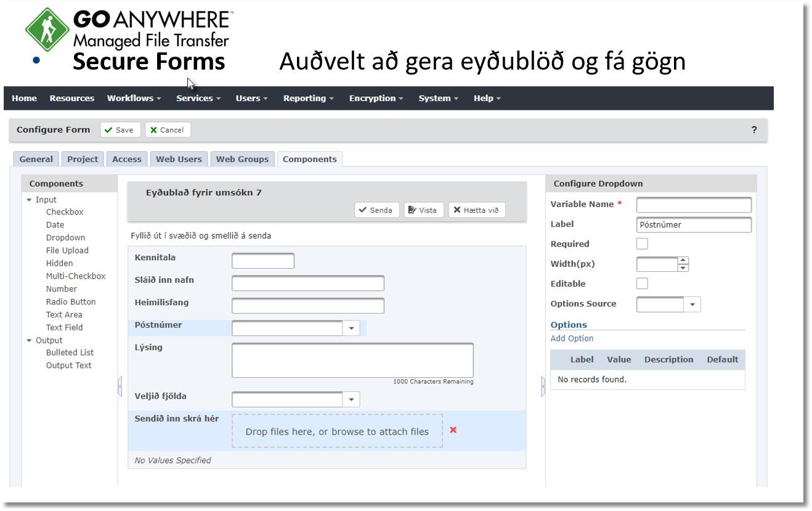This screenshot has height=511, width=812.
Task: Toggle the Editable checkbox
Action: pyautogui.click(x=642, y=284)
